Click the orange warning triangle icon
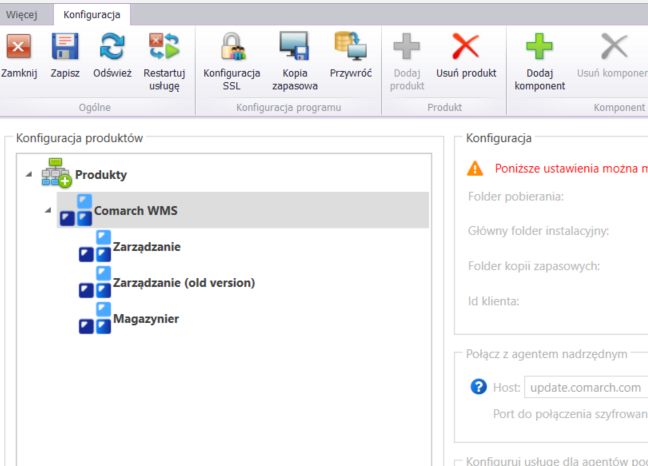The image size is (648, 466). [475, 169]
